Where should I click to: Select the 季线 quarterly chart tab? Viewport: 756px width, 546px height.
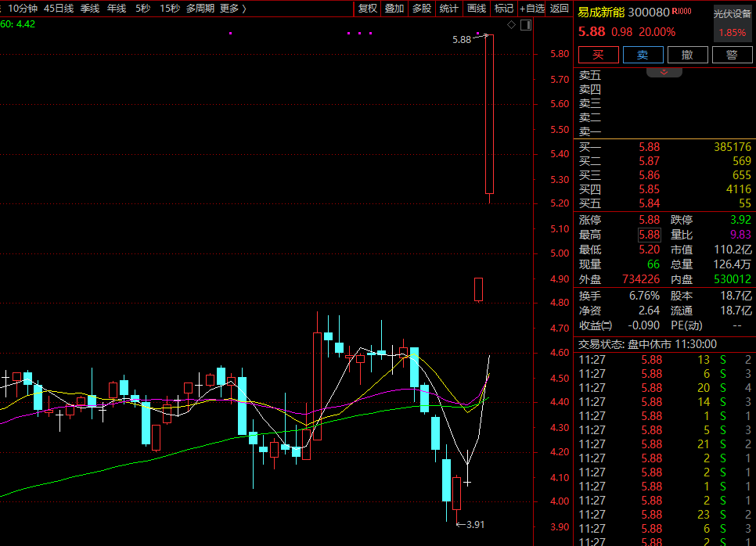pos(90,8)
